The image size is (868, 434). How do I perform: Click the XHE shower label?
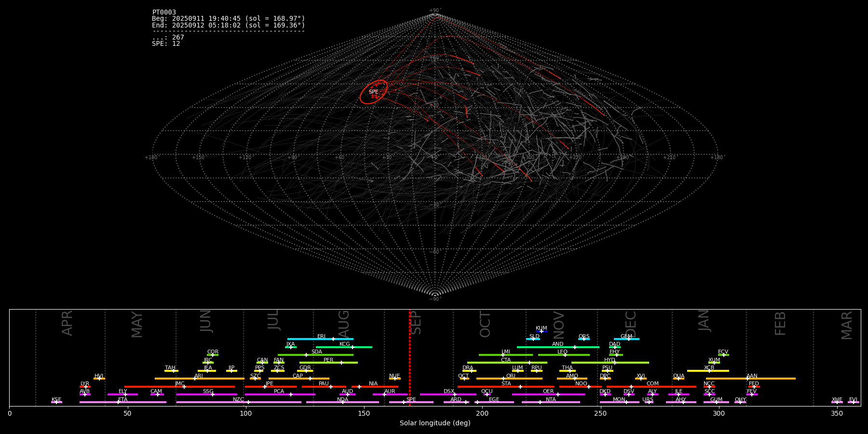point(837,399)
